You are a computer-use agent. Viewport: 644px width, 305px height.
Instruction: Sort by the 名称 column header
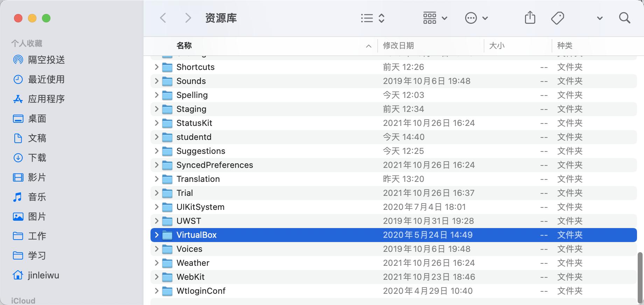click(x=184, y=45)
